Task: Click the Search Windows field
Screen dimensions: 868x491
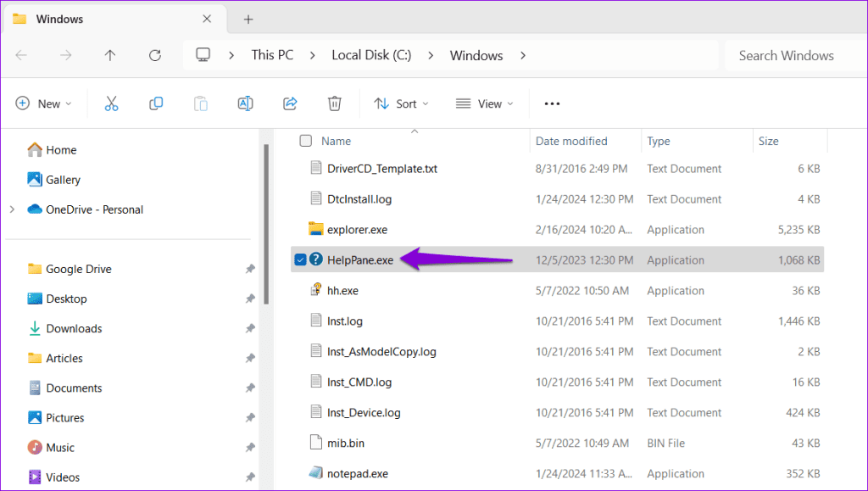Action: pyautogui.click(x=796, y=55)
